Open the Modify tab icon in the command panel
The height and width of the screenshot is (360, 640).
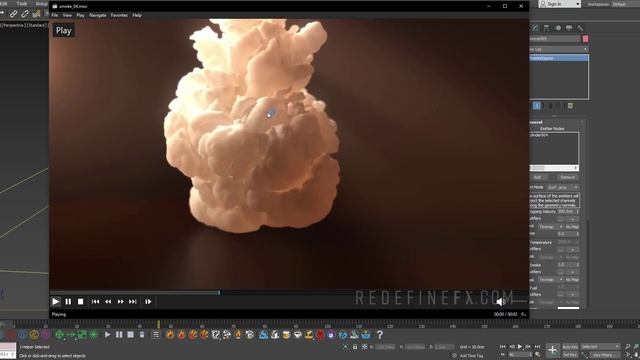535,28
